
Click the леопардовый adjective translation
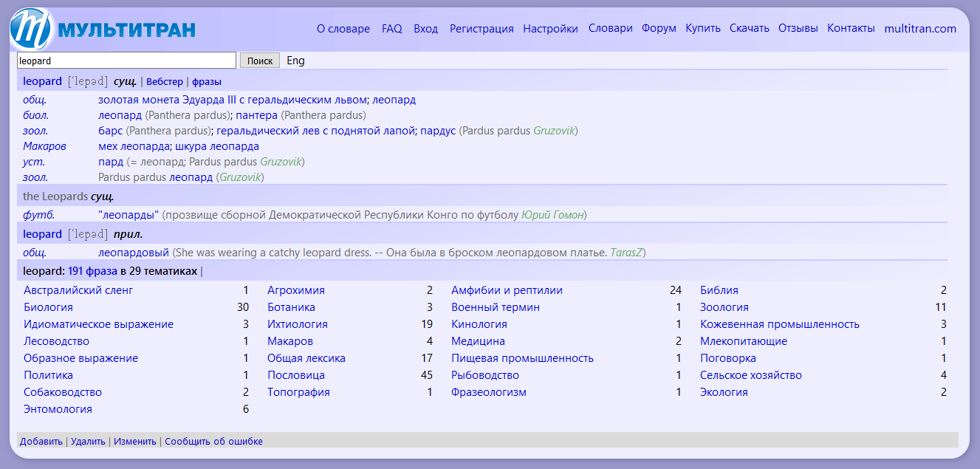[134, 253]
